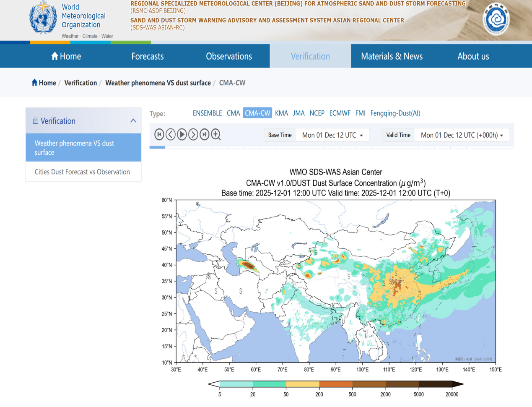Viewport: 532px width, 407px height.
Task: Jump to the last forecast frame
Action: pos(204,134)
